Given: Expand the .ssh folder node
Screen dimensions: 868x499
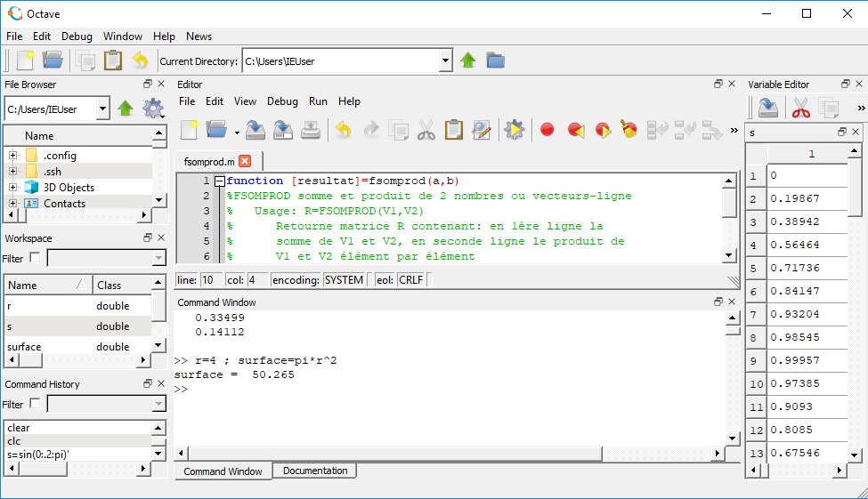Looking at the screenshot, I should 12,172.
